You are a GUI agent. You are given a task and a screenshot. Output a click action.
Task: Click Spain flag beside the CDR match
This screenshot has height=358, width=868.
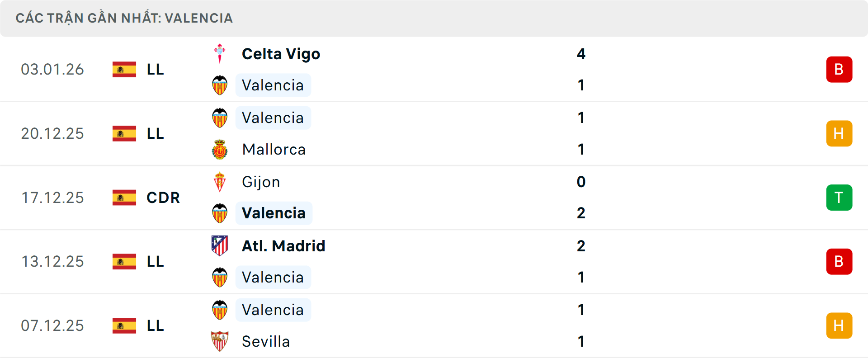point(124,198)
